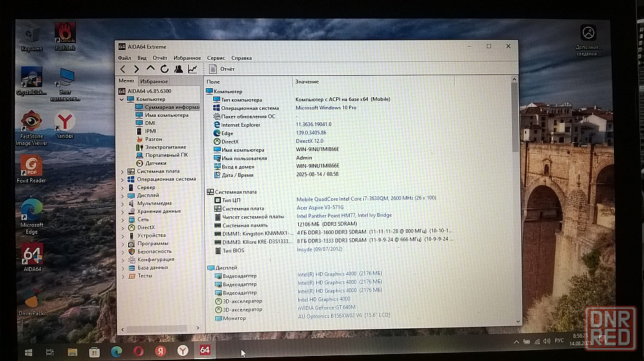This screenshot has width=644, height=361.
Task: Open Foxit Reader desktop icon
Action: point(31,169)
